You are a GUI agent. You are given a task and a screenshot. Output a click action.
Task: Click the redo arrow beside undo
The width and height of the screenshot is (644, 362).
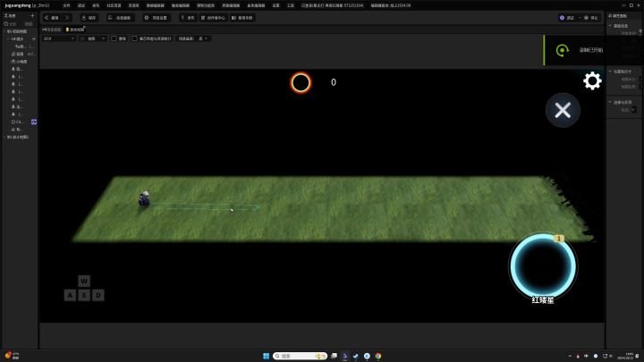[67, 18]
